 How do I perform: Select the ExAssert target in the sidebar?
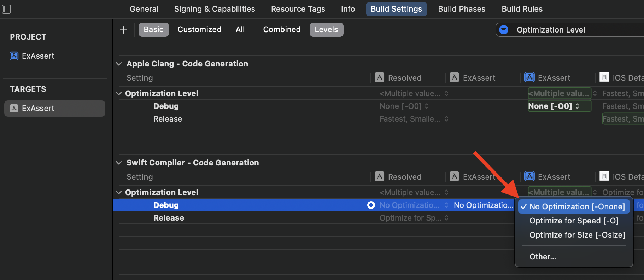[x=55, y=109]
